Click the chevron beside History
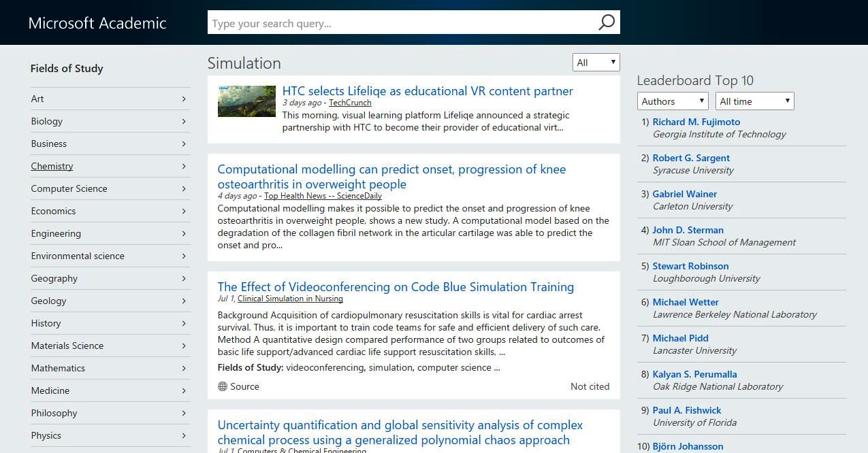The width and height of the screenshot is (868, 453). tap(184, 323)
